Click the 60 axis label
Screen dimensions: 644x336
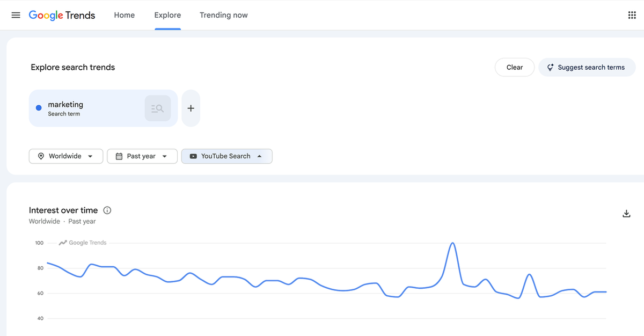[x=40, y=294]
